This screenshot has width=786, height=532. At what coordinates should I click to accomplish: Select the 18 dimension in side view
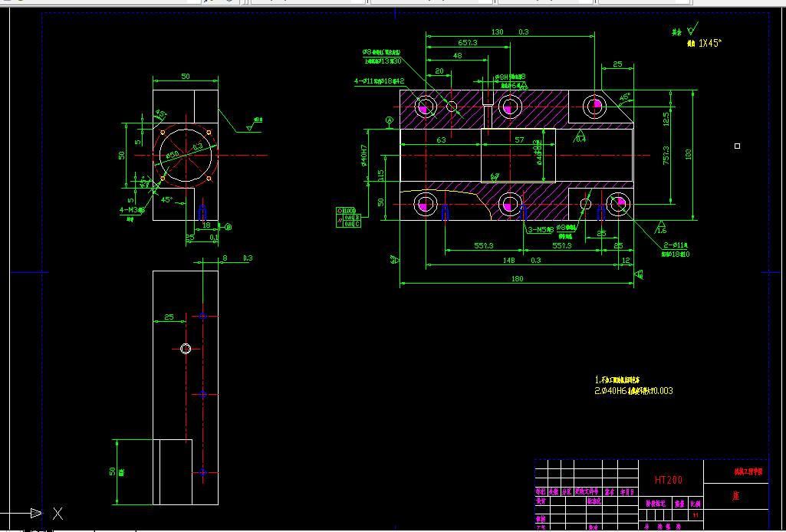tap(206, 225)
